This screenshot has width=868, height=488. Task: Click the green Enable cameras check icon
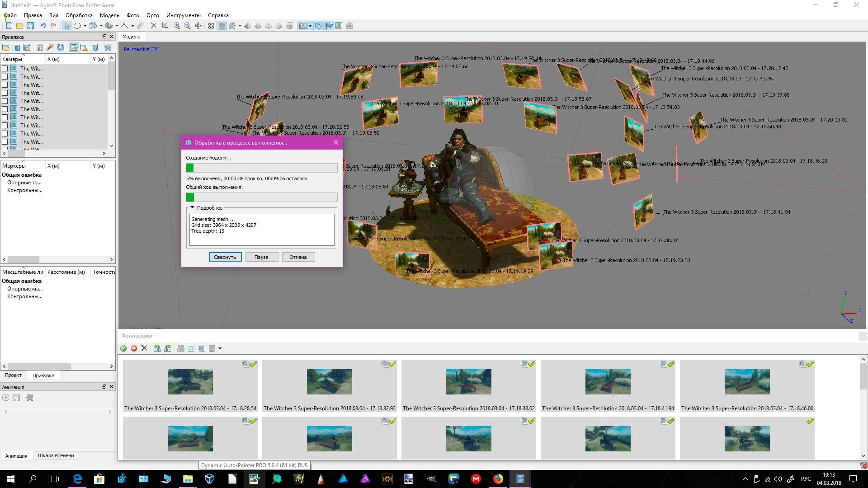[123, 348]
